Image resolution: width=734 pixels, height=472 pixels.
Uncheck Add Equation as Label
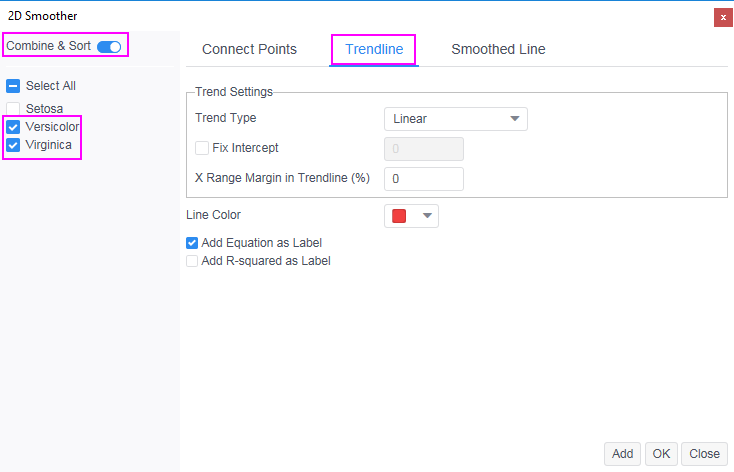tap(192, 243)
